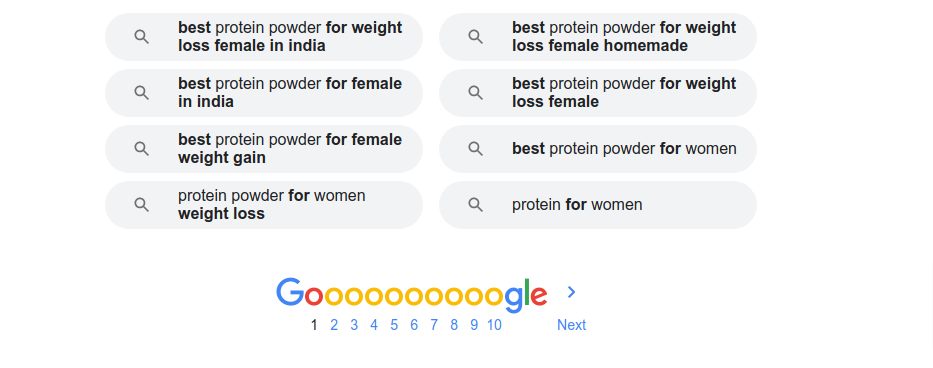Click search icon beside 'for female weight gain'
This screenshot has height=368, width=933.
[142, 149]
